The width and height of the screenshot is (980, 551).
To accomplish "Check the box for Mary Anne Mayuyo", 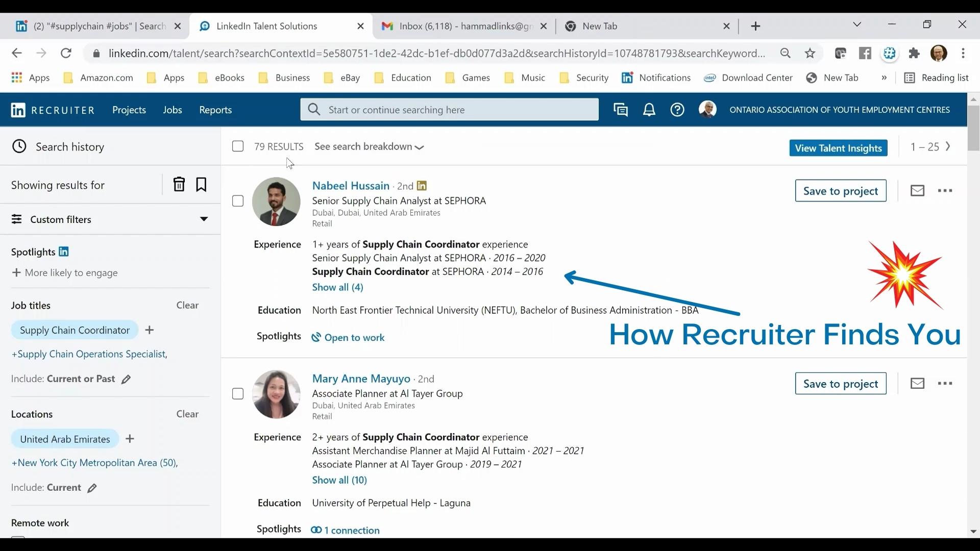I will click(x=238, y=394).
